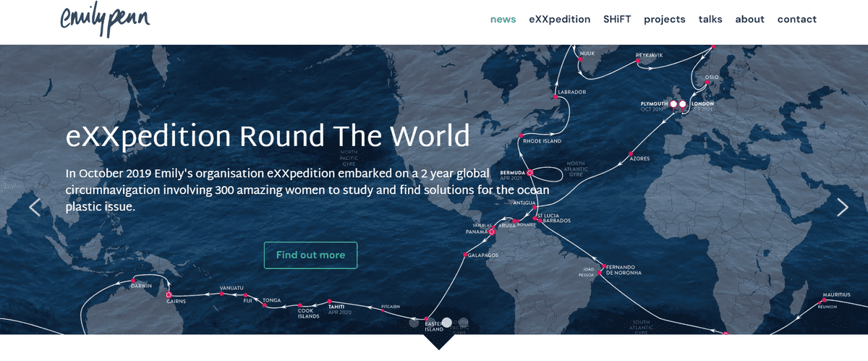Click the paragraph starting 'In October 2019'
The image size is (868, 361).
coord(307,190)
